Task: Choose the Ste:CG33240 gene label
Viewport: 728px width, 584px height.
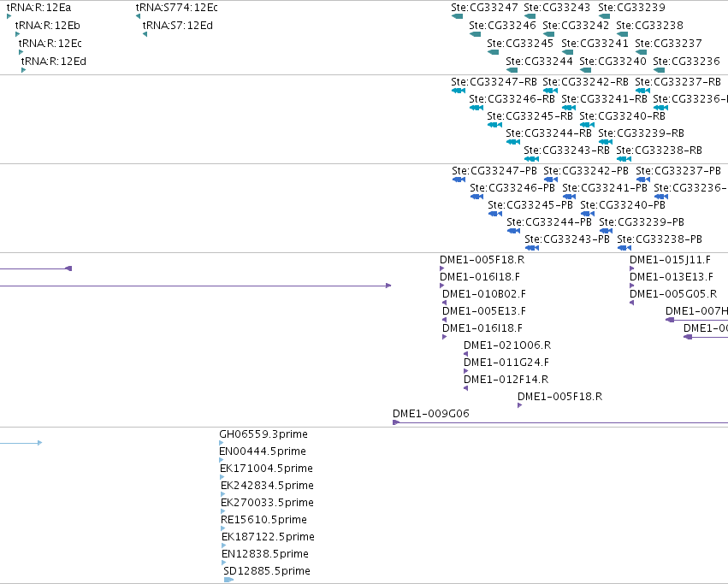Action: pos(613,62)
